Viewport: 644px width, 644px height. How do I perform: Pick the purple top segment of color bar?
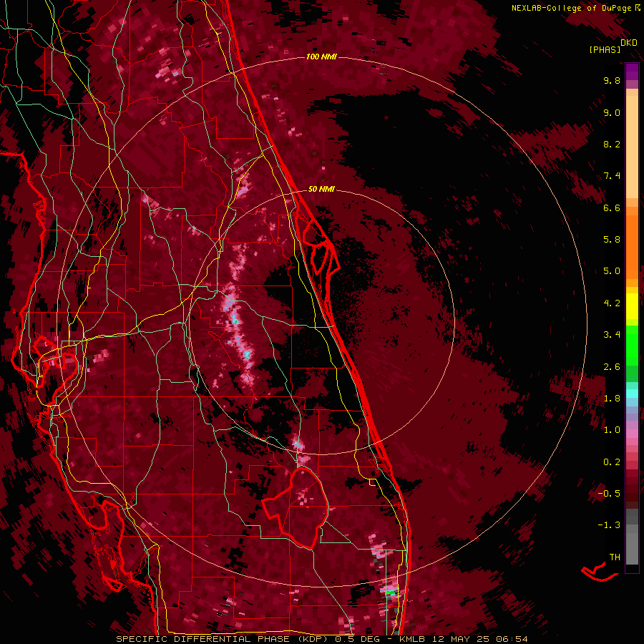pos(632,72)
